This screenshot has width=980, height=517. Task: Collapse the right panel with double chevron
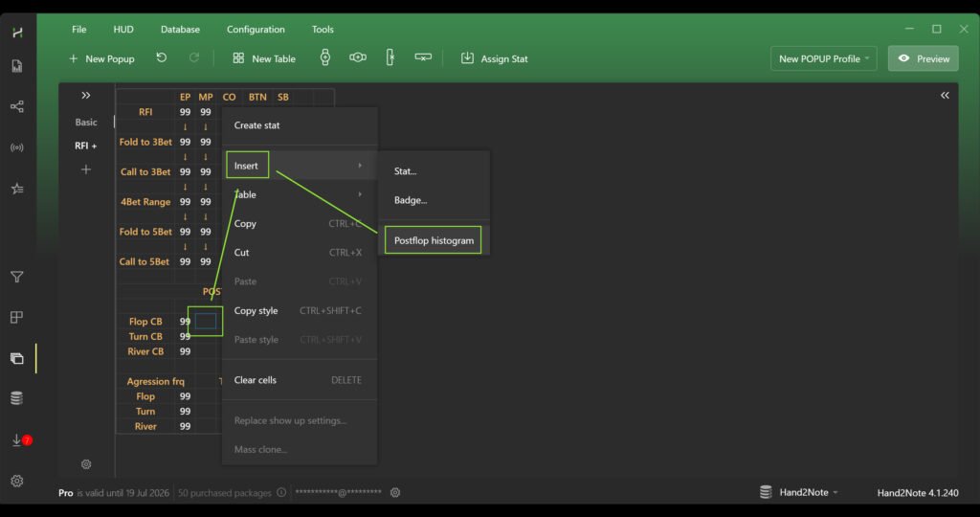945,95
